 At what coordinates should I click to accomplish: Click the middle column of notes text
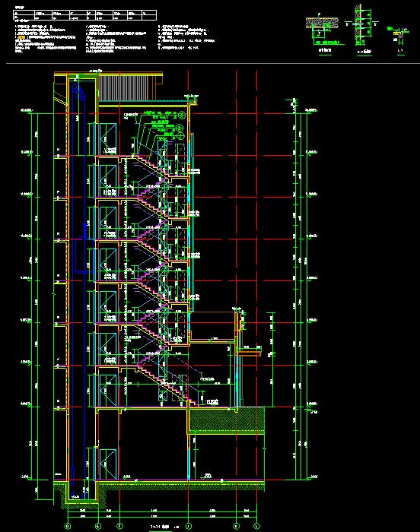pos(116,39)
